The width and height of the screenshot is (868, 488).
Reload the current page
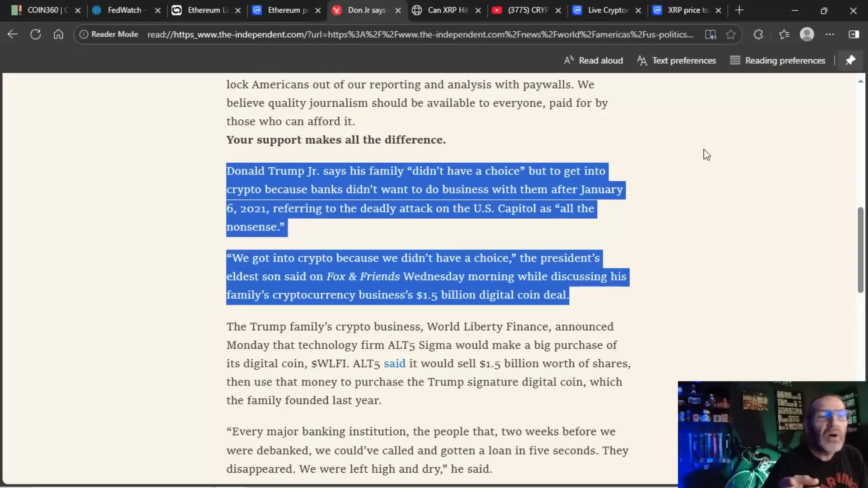tap(35, 34)
